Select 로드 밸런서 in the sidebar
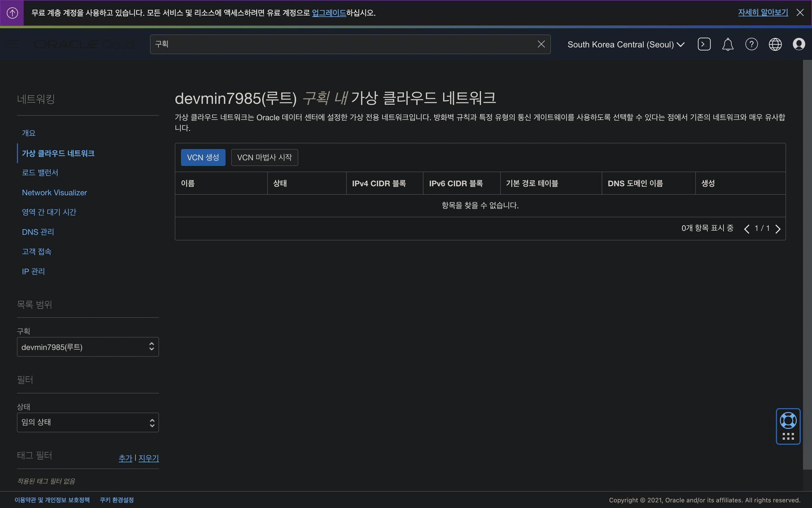 click(40, 173)
